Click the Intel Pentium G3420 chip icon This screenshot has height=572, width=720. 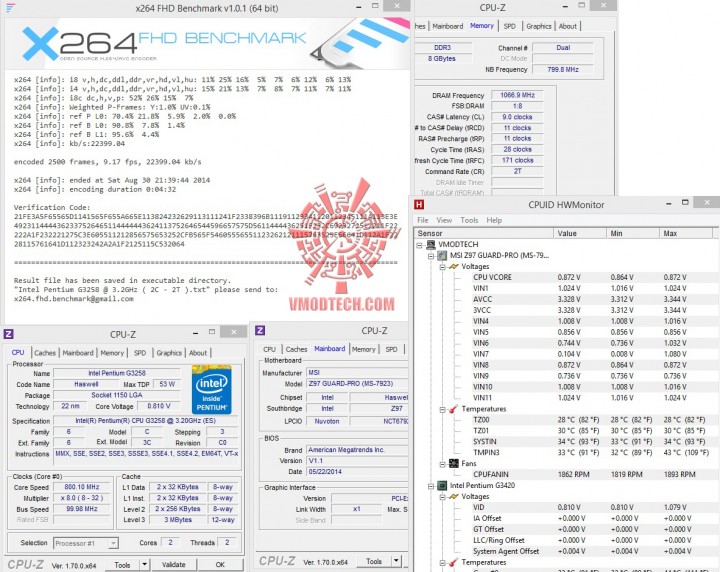click(x=442, y=485)
